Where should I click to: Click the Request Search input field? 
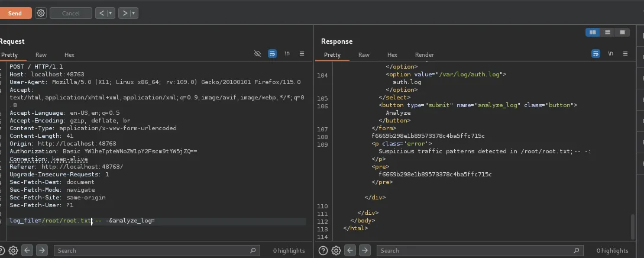(157, 250)
